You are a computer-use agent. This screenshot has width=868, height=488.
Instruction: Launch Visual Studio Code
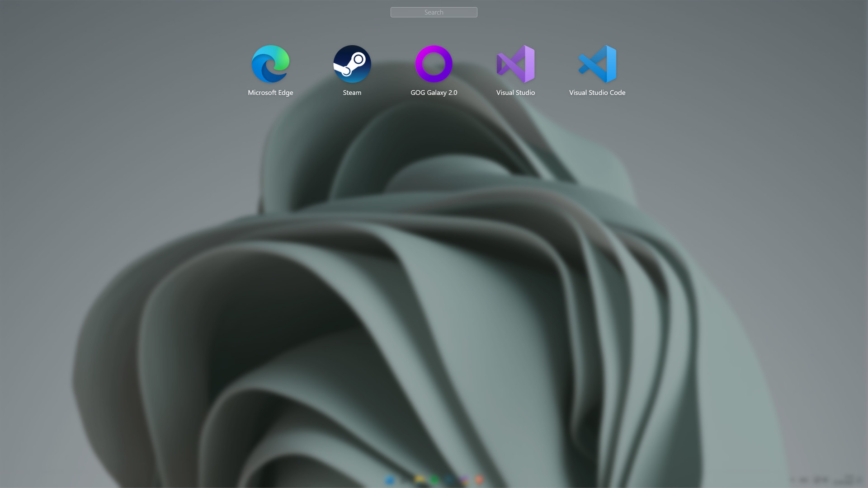tap(597, 64)
